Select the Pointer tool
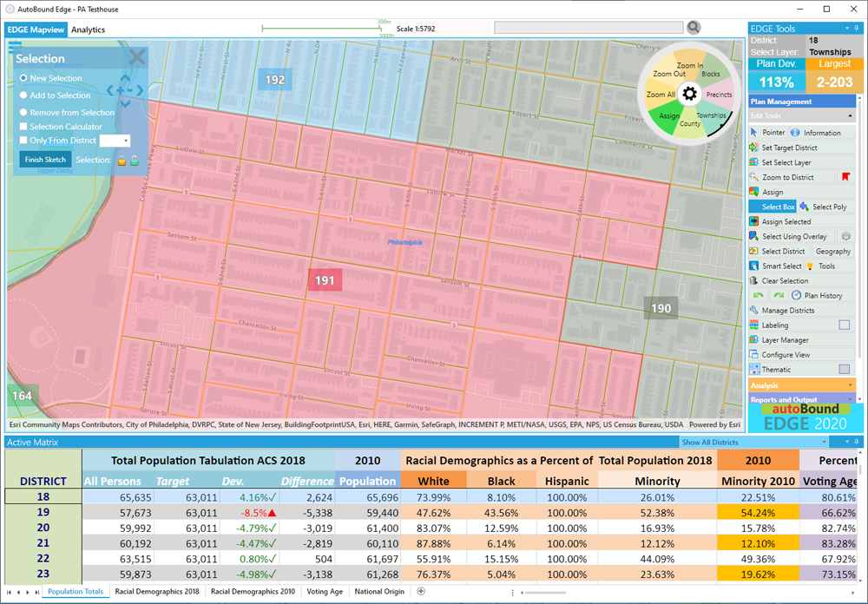Viewport: 868px width, 604px height. (768, 133)
